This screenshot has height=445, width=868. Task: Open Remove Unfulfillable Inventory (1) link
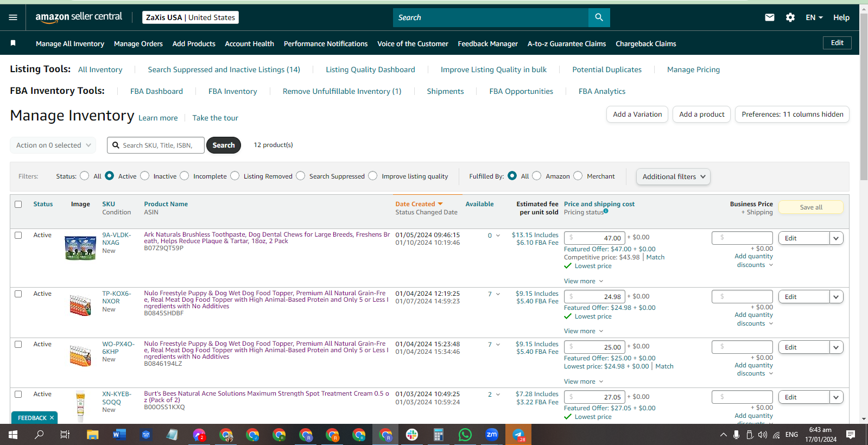tap(342, 91)
